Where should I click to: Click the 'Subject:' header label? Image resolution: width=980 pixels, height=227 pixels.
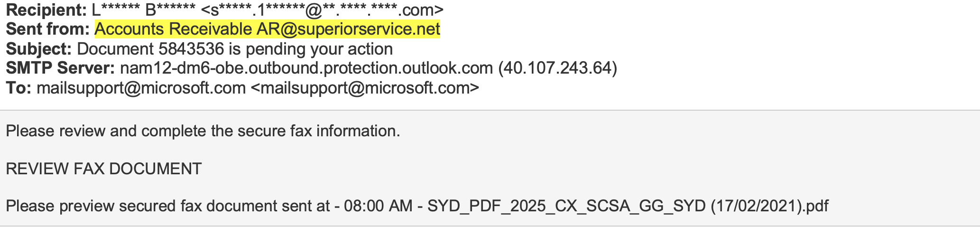point(38,49)
